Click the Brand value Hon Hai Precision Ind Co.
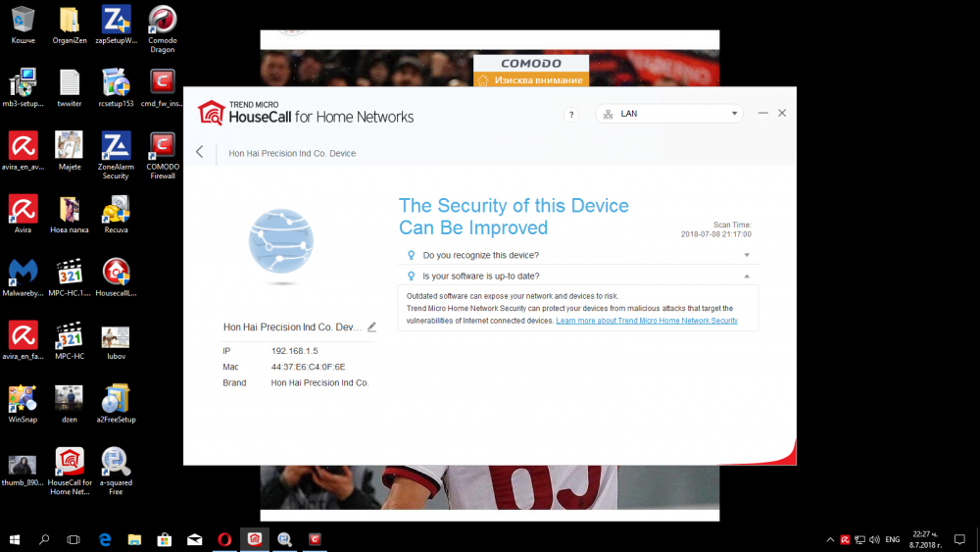This screenshot has height=552, width=980. pos(320,382)
